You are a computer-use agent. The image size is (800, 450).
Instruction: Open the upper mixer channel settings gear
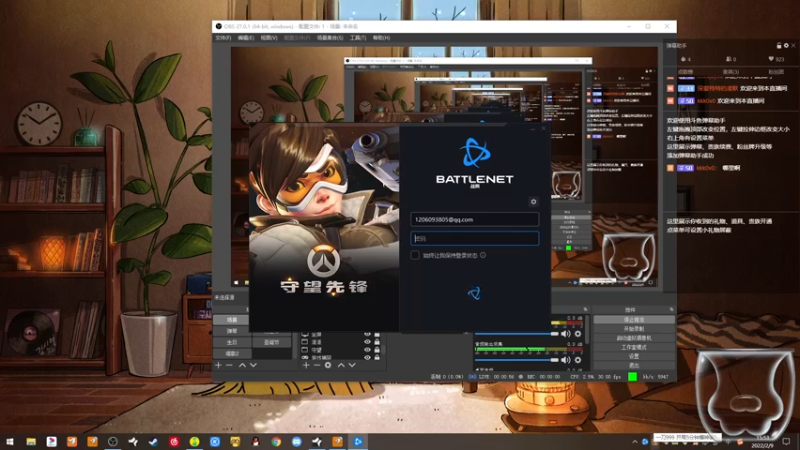point(578,334)
